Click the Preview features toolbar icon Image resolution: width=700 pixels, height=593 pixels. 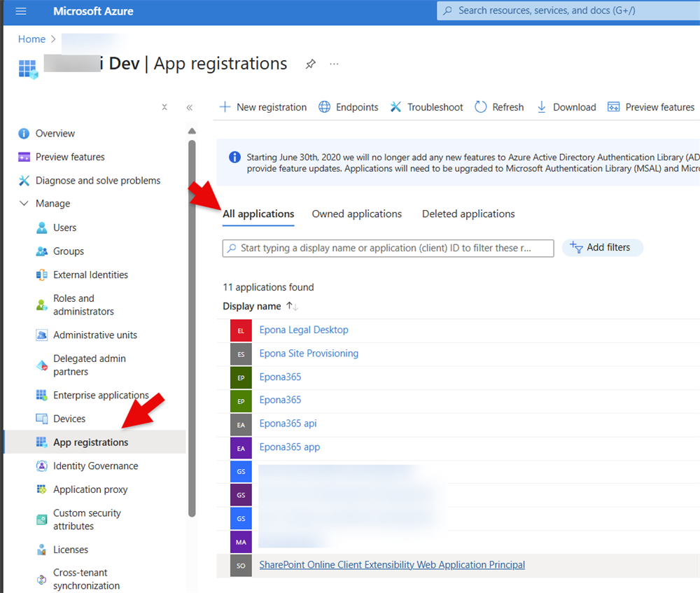pyautogui.click(x=613, y=107)
